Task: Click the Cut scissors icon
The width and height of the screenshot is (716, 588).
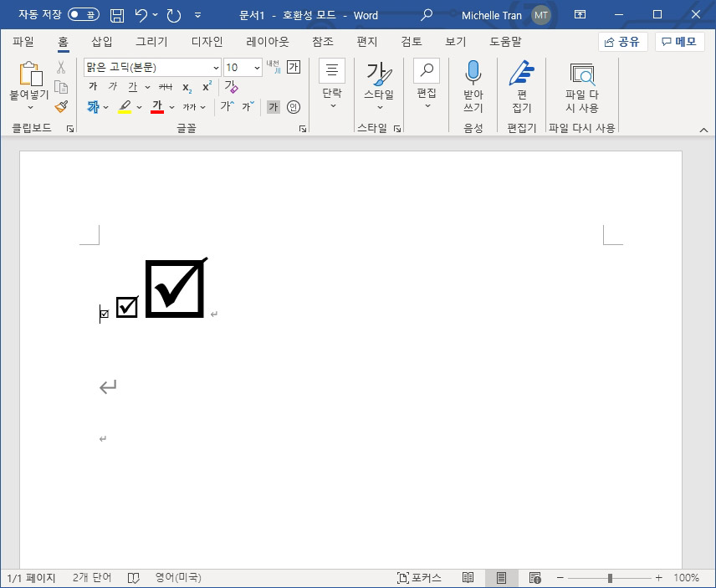Action: 61,68
